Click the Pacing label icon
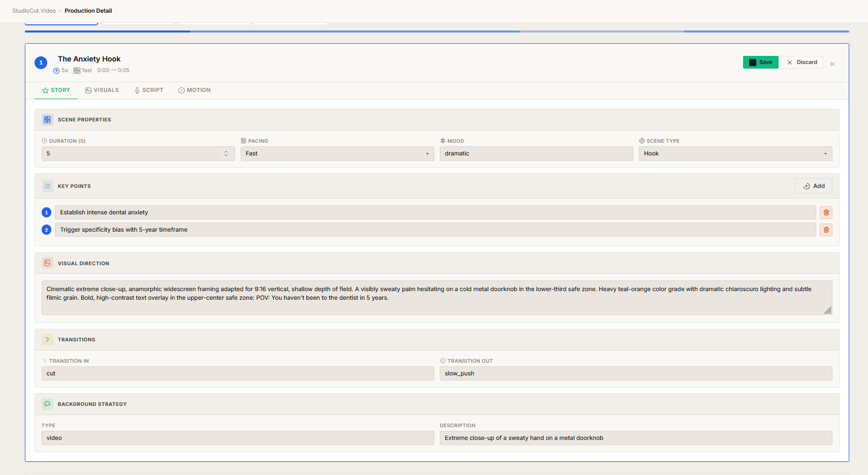 point(243,141)
